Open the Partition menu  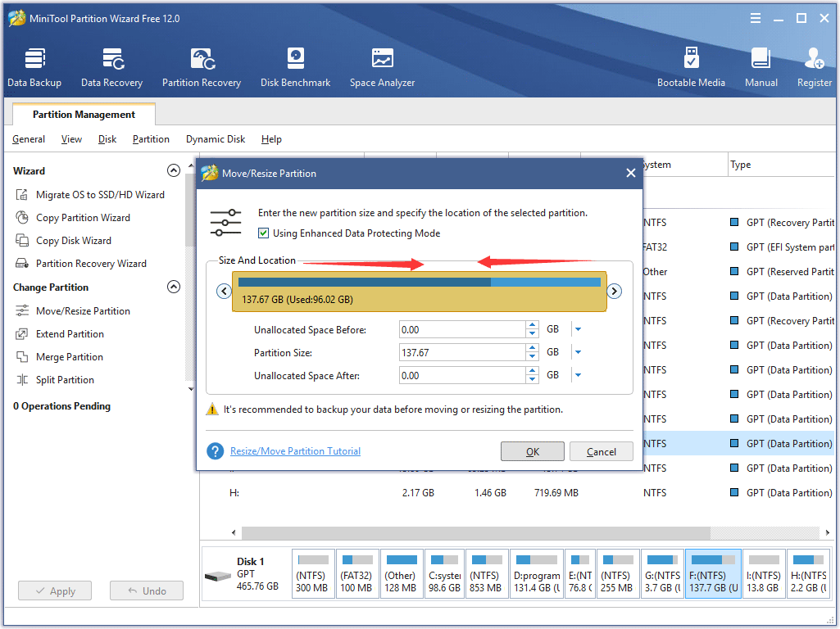tap(151, 139)
